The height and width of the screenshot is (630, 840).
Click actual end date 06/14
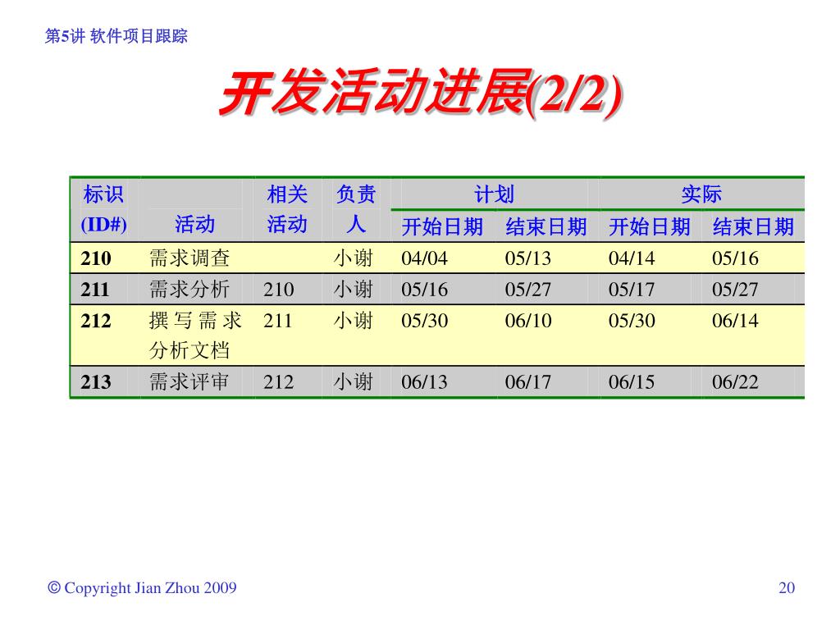[x=735, y=321]
